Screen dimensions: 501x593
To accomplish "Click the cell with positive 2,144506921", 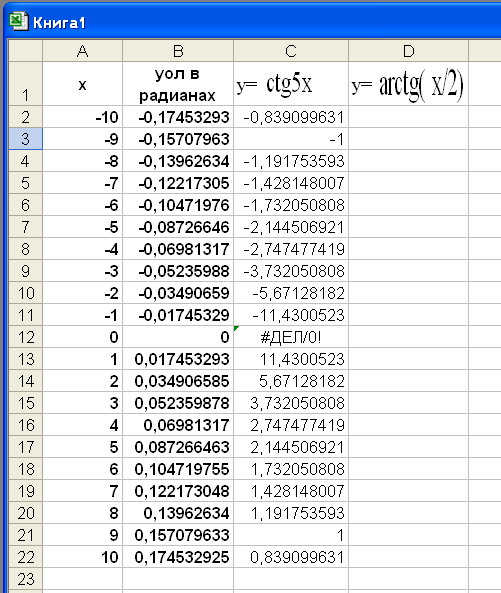I will 291,446.
